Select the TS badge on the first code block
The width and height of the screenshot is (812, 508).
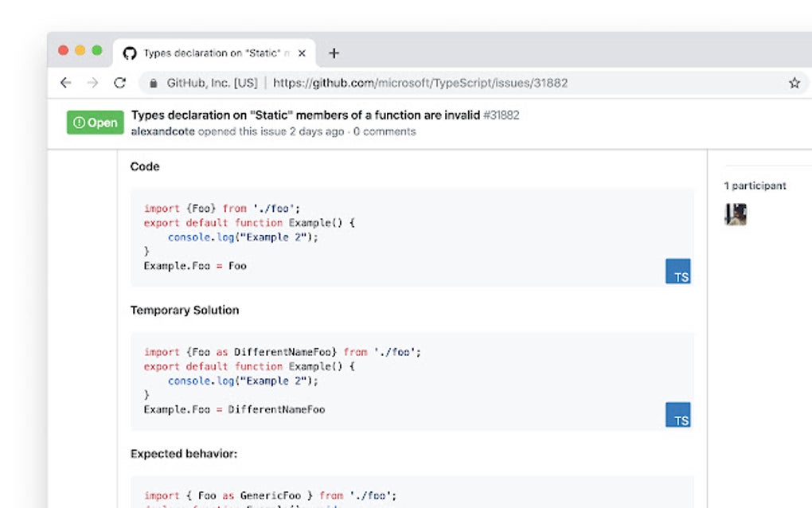(x=677, y=271)
